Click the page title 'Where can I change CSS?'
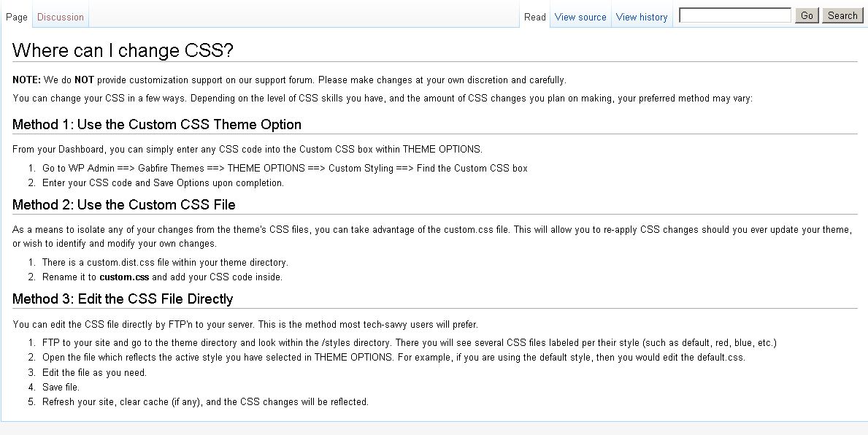This screenshot has width=868, height=435. 123,50
